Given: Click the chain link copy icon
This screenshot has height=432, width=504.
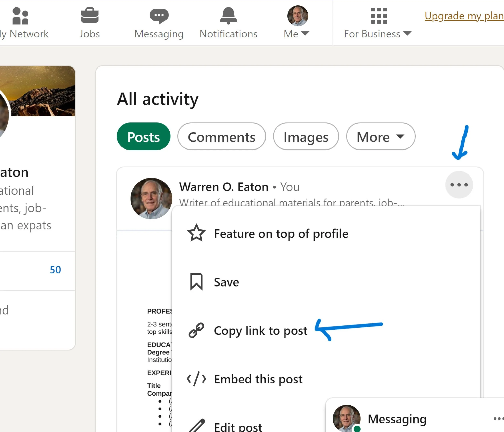Looking at the screenshot, I should pos(196,330).
